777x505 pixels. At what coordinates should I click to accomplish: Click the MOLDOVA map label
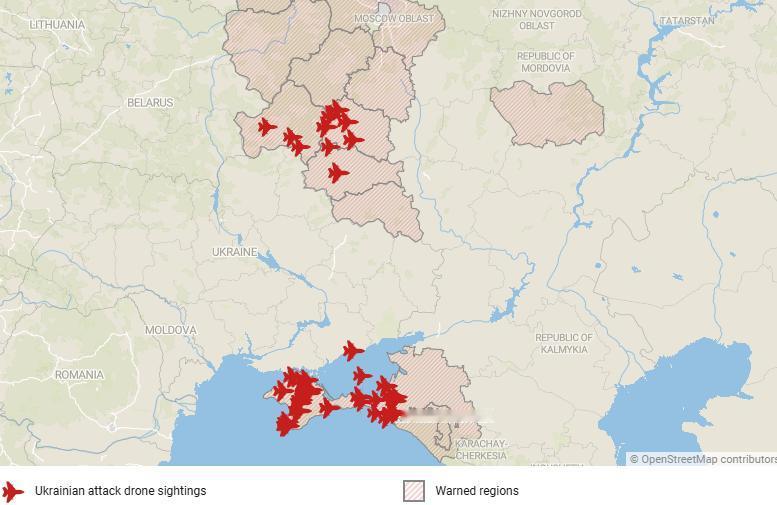tap(170, 330)
